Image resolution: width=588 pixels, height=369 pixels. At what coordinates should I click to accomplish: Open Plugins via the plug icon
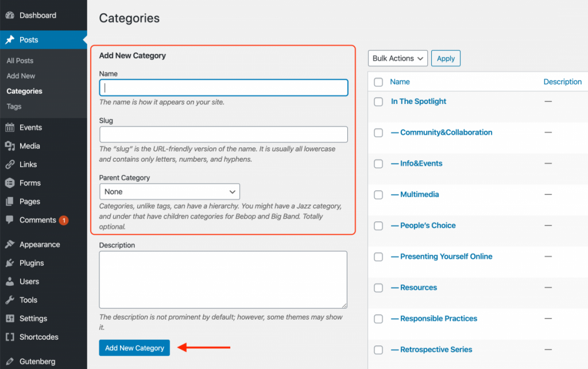pyautogui.click(x=10, y=263)
